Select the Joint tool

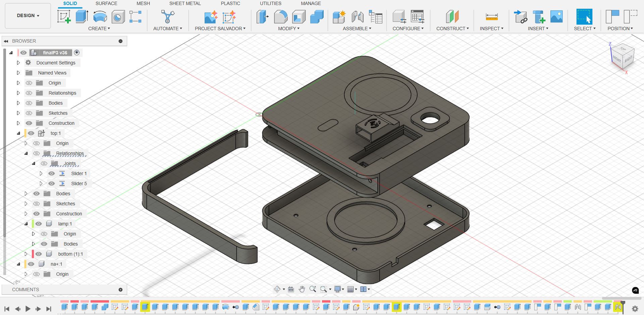(358, 16)
